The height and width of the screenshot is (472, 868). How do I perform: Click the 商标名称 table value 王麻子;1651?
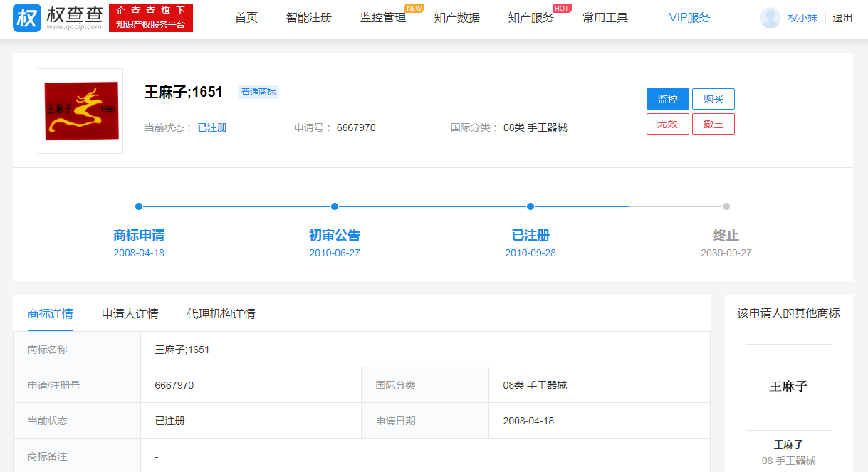(182, 350)
